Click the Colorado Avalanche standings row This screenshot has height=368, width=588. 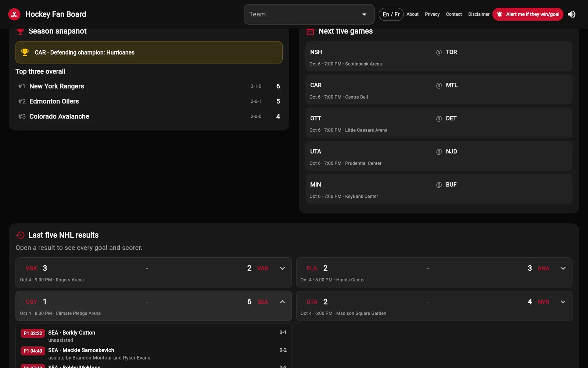(149, 116)
